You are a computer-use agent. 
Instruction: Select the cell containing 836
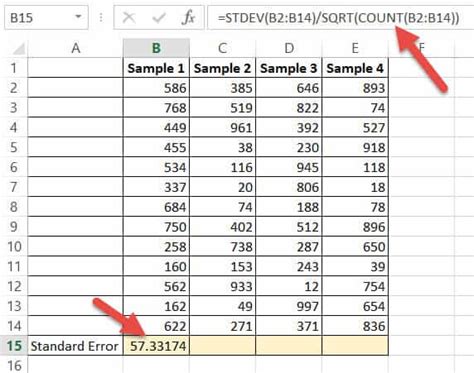pyautogui.click(x=355, y=326)
